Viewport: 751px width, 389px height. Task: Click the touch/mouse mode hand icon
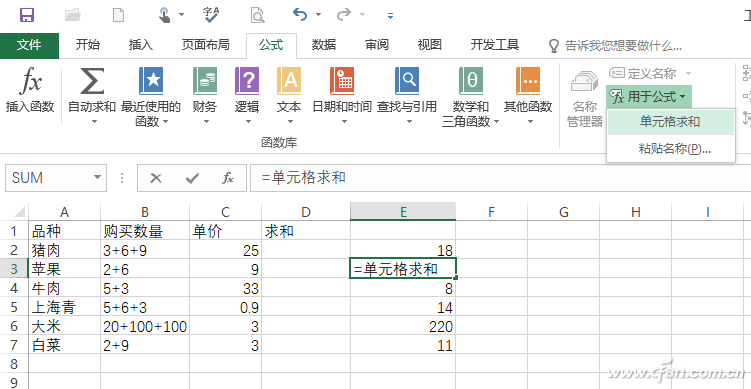(x=165, y=15)
